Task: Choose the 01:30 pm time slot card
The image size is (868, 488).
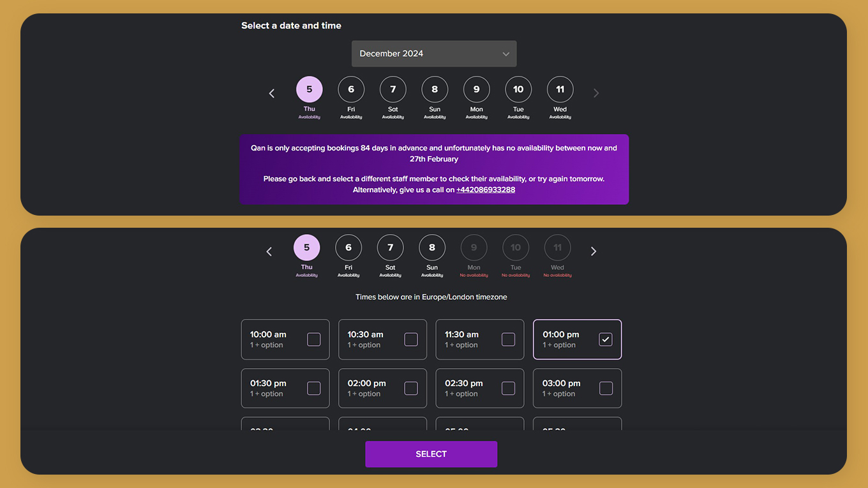Action: (285, 388)
